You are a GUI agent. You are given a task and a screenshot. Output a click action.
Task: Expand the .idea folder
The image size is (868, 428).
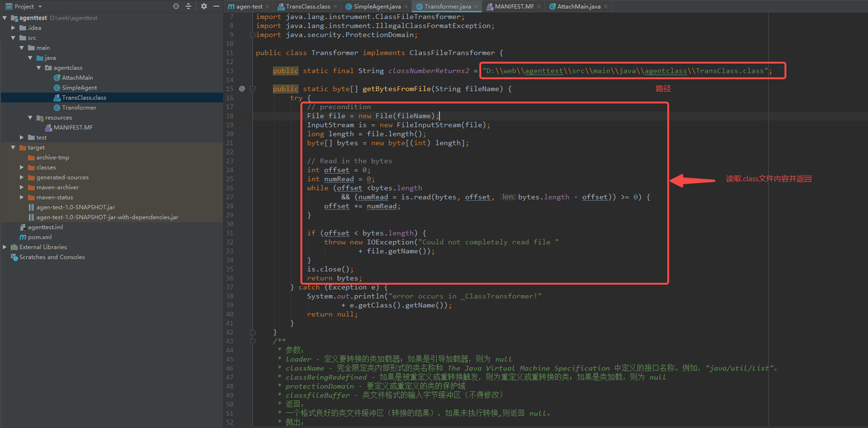[x=14, y=28]
